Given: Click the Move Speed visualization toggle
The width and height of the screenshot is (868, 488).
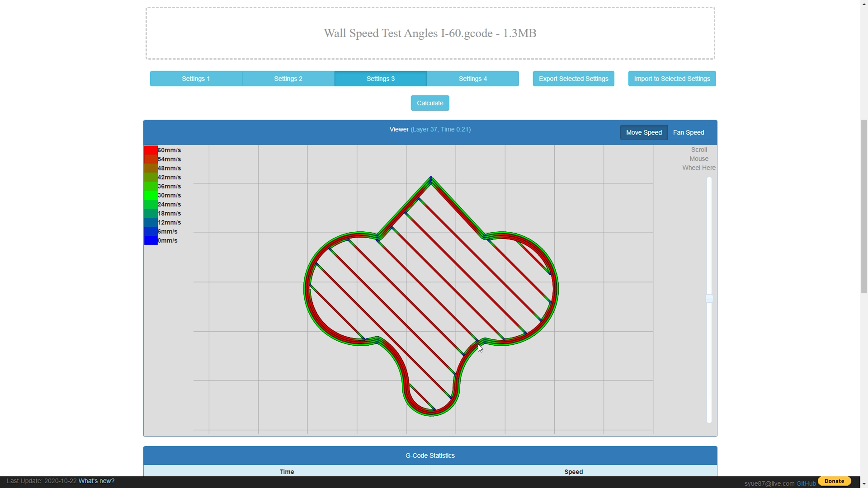Looking at the screenshot, I should click(x=644, y=132).
